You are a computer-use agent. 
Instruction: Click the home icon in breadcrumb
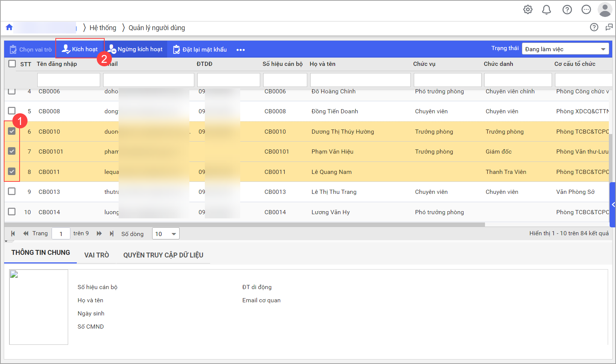9,27
